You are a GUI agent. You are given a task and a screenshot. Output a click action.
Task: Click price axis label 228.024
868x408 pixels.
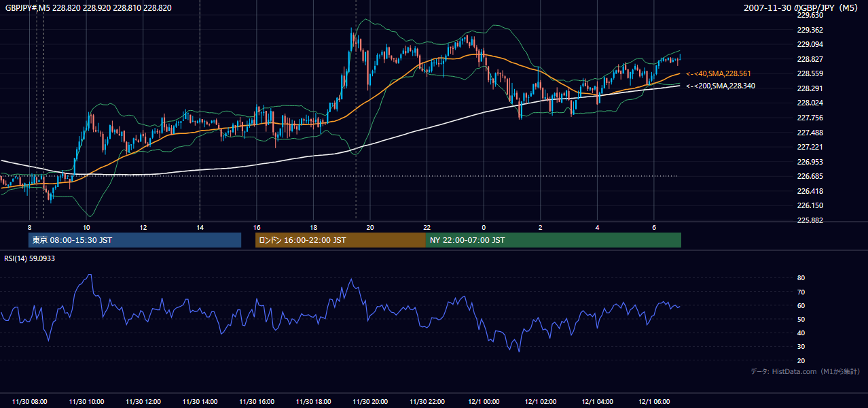pyautogui.click(x=810, y=103)
